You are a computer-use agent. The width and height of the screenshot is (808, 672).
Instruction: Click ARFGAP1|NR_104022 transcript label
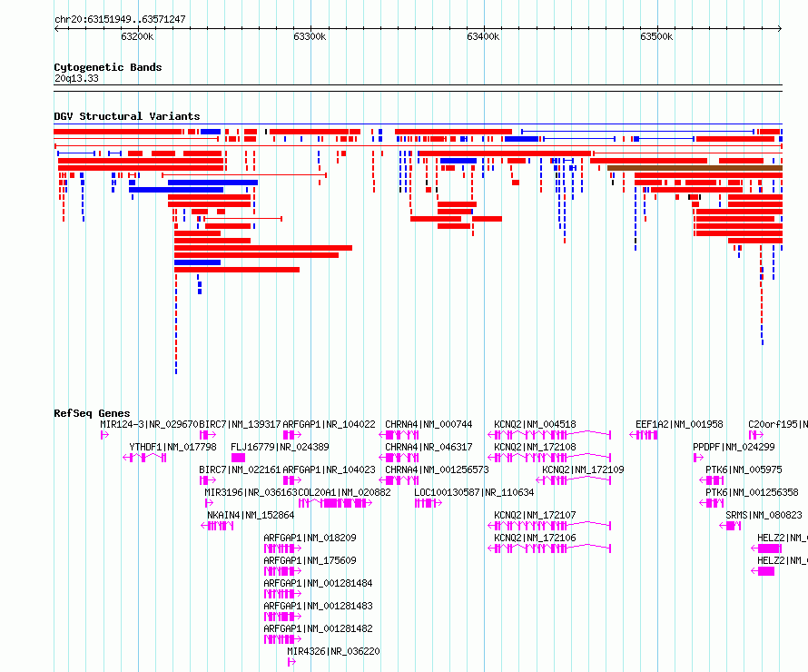329,424
